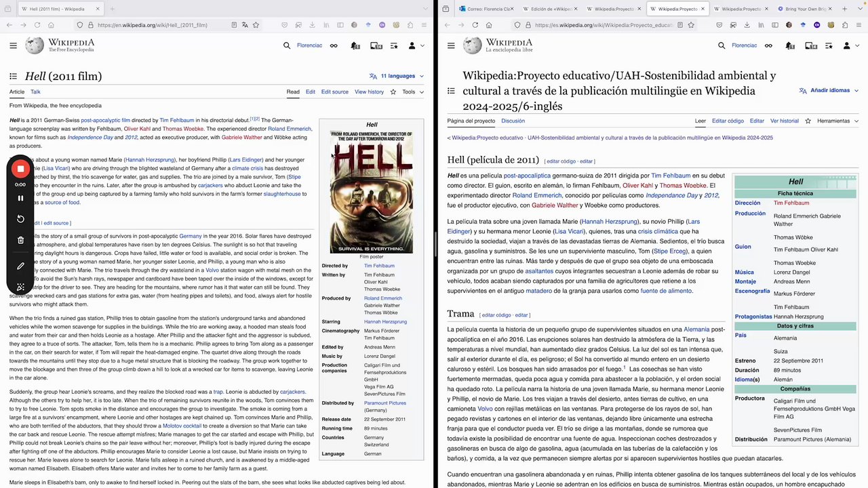
Task: Toggle reader view in left browser address bar
Action: [234, 25]
